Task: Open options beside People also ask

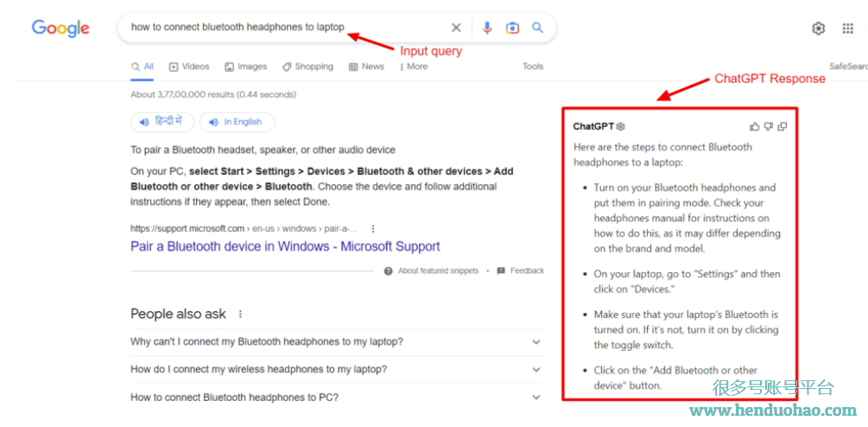Action: coord(240,314)
